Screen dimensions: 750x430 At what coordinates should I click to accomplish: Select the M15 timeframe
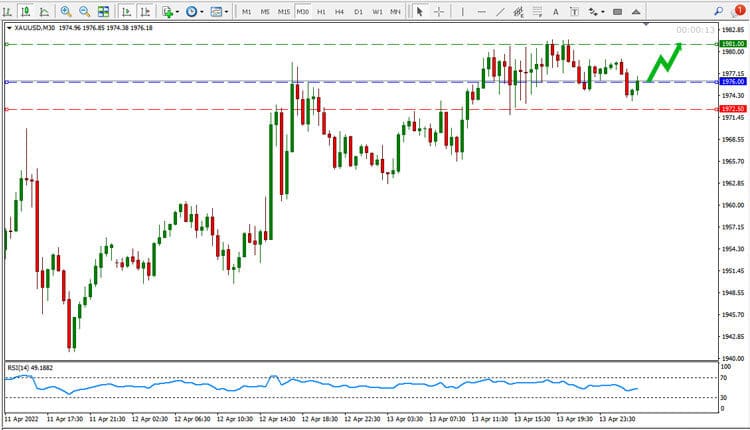click(x=284, y=12)
